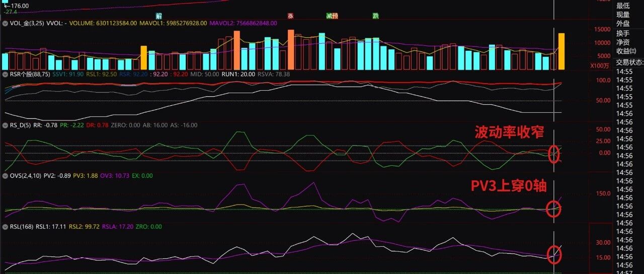This screenshot has width=644, height=274.
Task: Click the ZERO: 0.00 readout
Action: coord(124,125)
